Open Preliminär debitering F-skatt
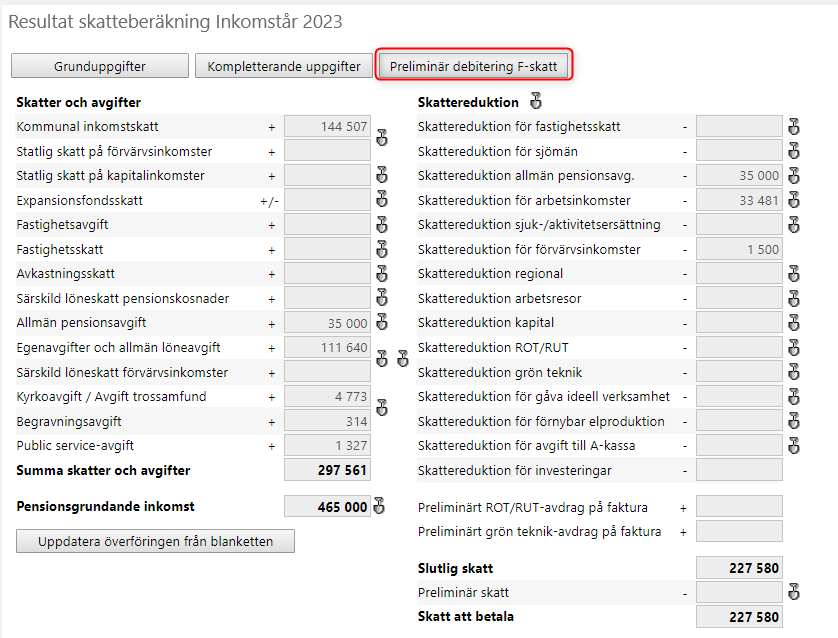This screenshot has width=838, height=638. 474,66
